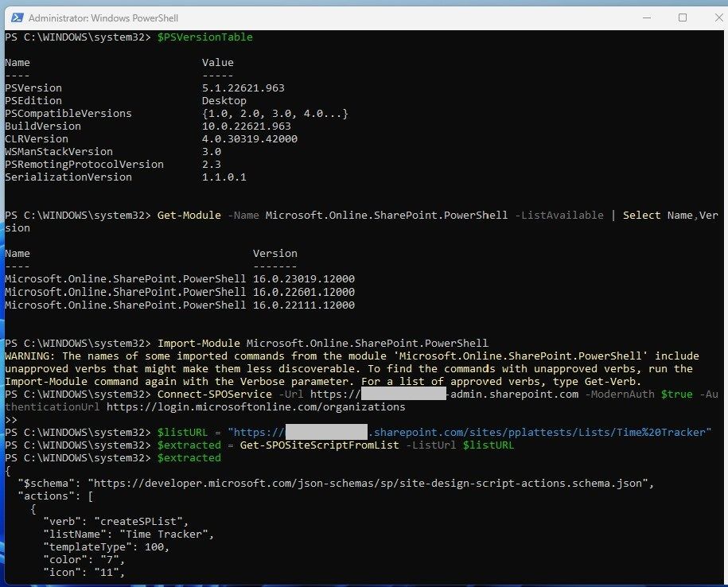Screen dimensions: 728x587
Task: Click module version 16.0.22601.12000
Action: [304, 292]
